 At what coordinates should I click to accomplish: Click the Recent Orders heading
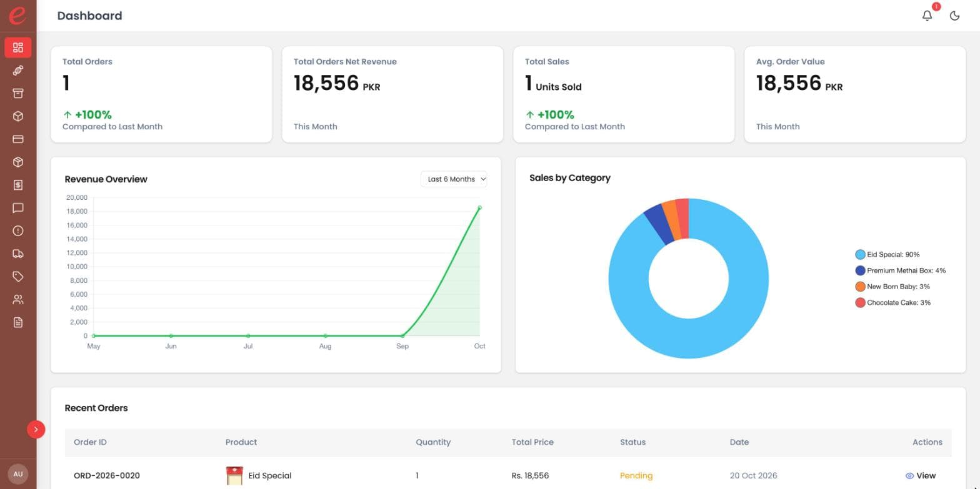[x=96, y=408]
